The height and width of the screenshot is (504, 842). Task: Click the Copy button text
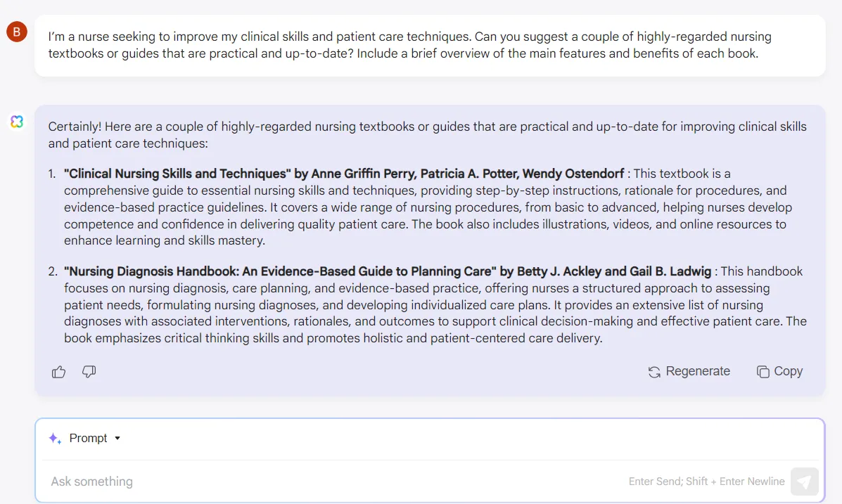click(789, 371)
